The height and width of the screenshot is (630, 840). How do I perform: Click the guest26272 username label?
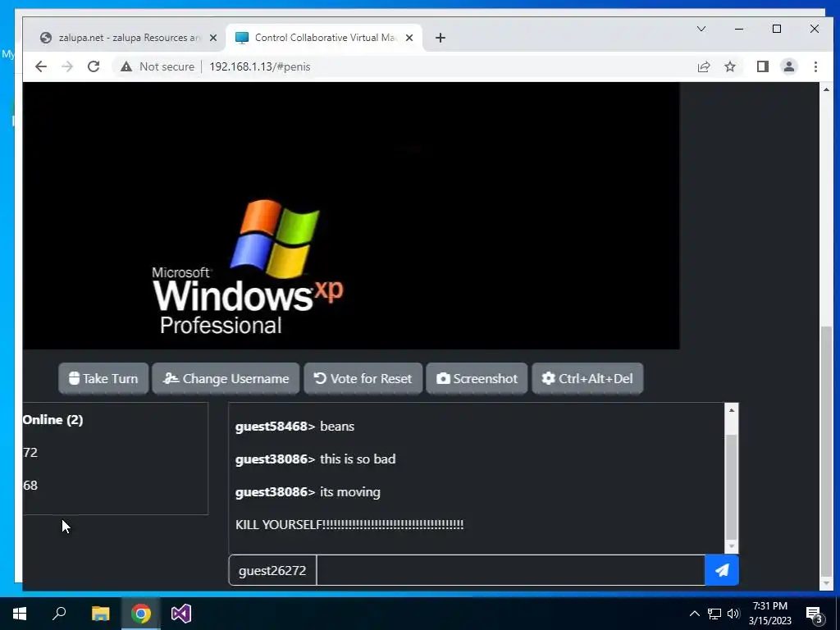click(x=272, y=570)
